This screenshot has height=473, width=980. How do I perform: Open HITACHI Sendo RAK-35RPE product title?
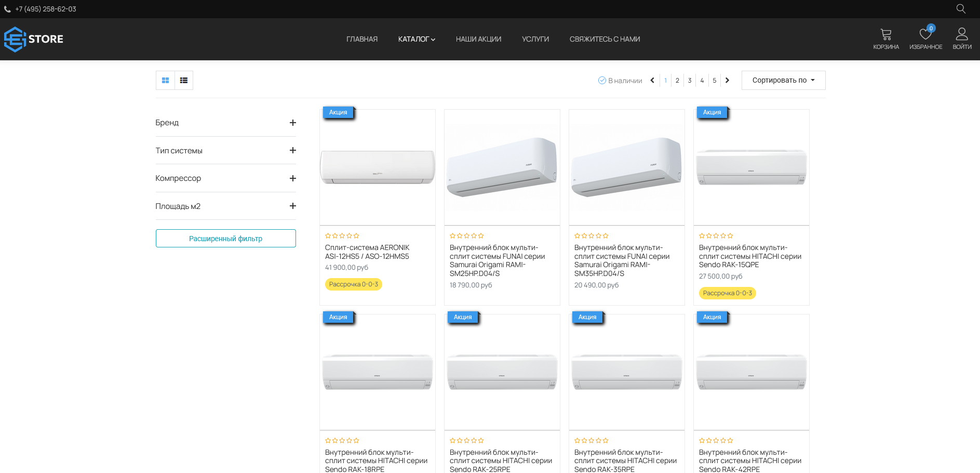click(x=625, y=461)
